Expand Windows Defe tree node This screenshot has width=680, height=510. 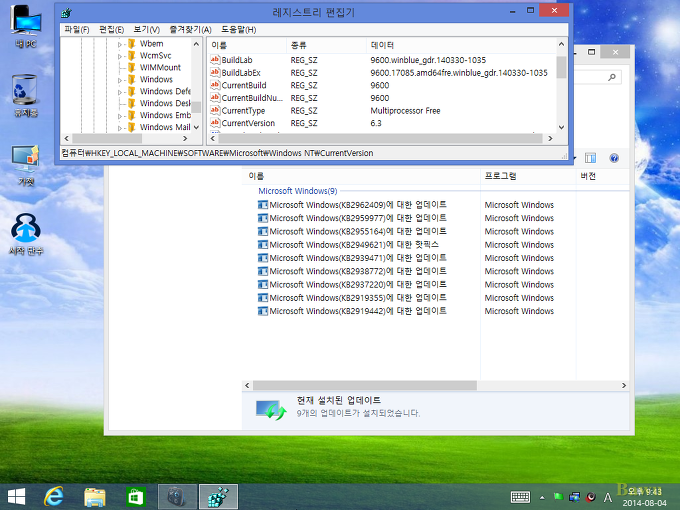point(120,92)
